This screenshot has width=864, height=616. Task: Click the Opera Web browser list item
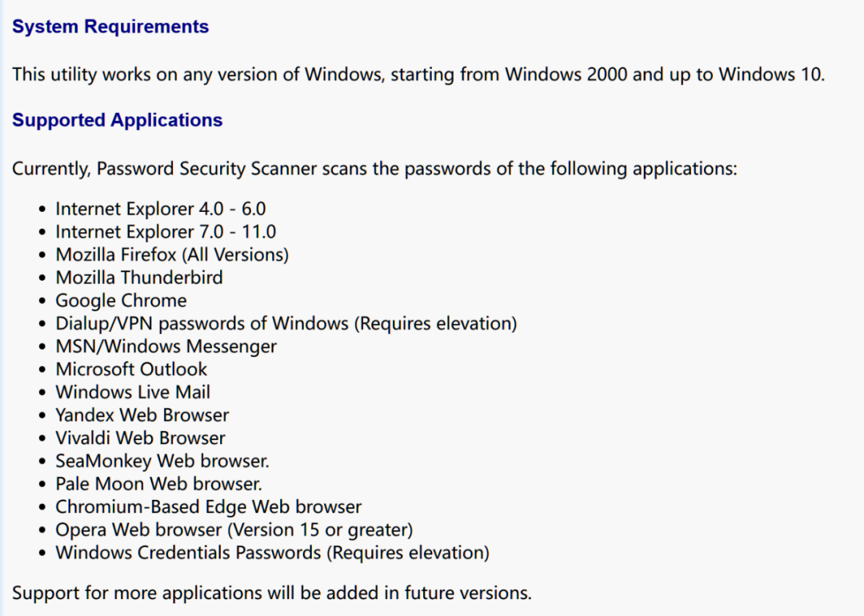tap(234, 530)
